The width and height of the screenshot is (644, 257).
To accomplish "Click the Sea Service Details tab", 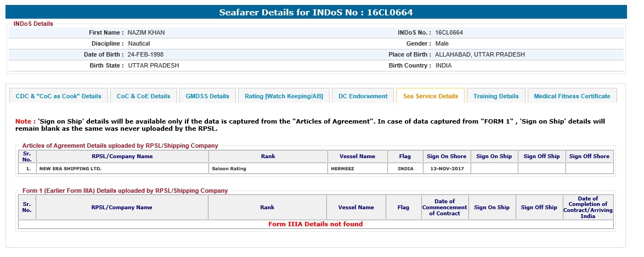I will click(x=431, y=96).
